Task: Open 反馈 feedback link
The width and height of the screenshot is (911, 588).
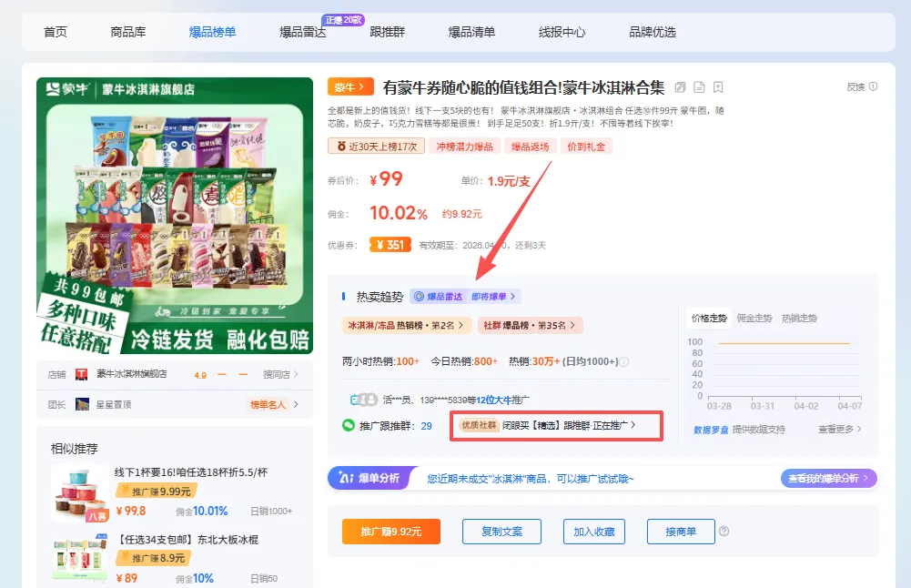Action: click(855, 86)
